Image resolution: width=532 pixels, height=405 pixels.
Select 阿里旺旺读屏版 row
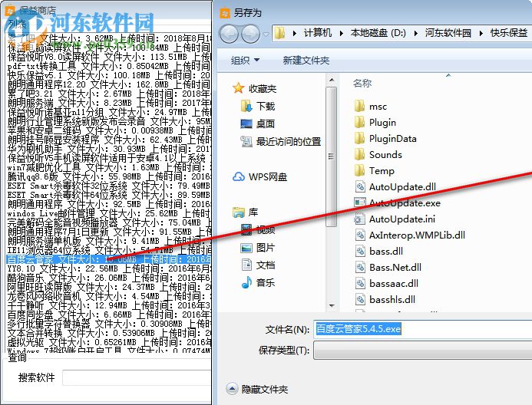click(x=108, y=287)
